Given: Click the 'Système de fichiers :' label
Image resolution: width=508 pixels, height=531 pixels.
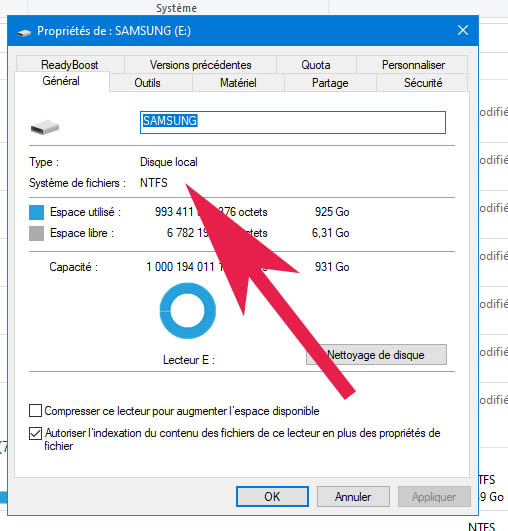Looking at the screenshot, I should tap(78, 183).
